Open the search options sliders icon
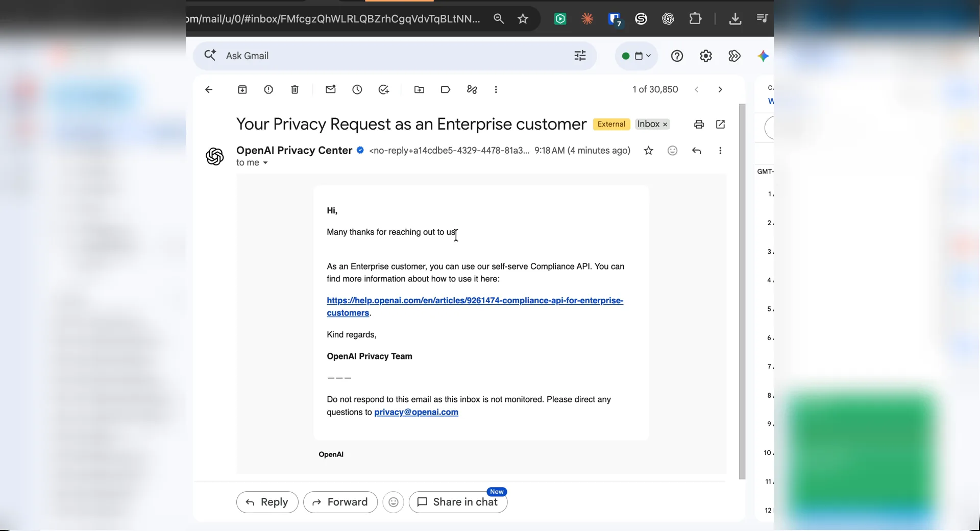980x531 pixels. 580,56
